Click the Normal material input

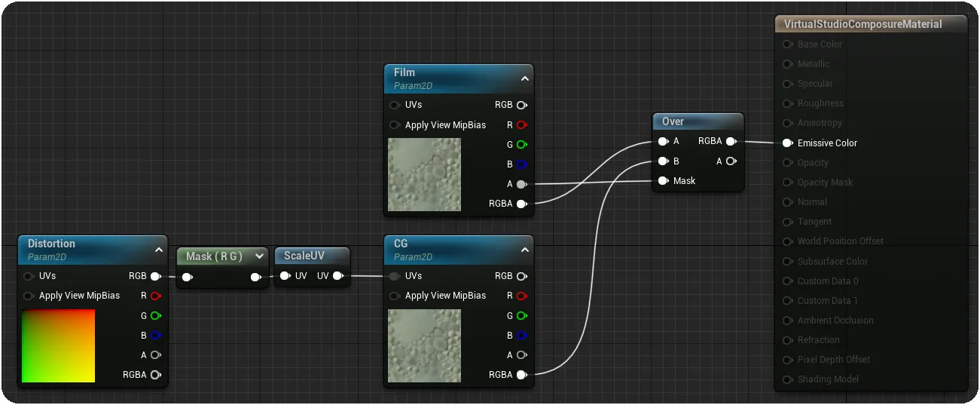812,202
